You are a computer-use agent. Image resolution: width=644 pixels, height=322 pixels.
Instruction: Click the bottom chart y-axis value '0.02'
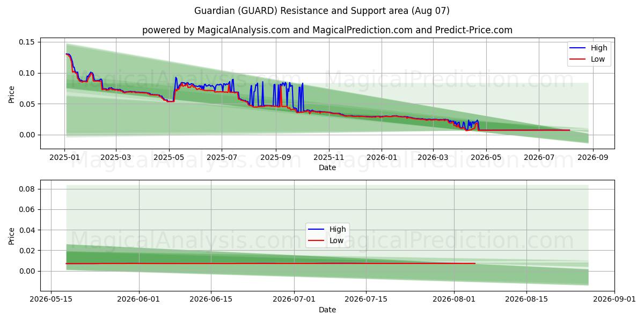[x=27, y=251]
